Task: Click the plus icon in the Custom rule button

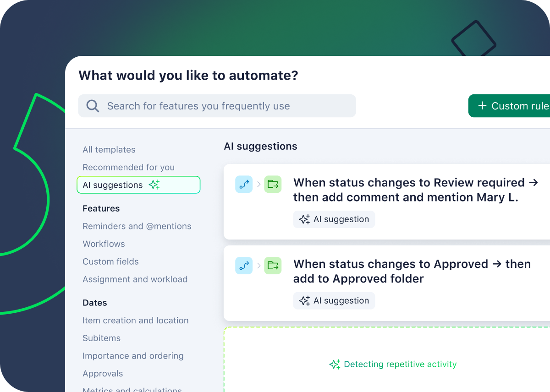Action: (x=482, y=106)
